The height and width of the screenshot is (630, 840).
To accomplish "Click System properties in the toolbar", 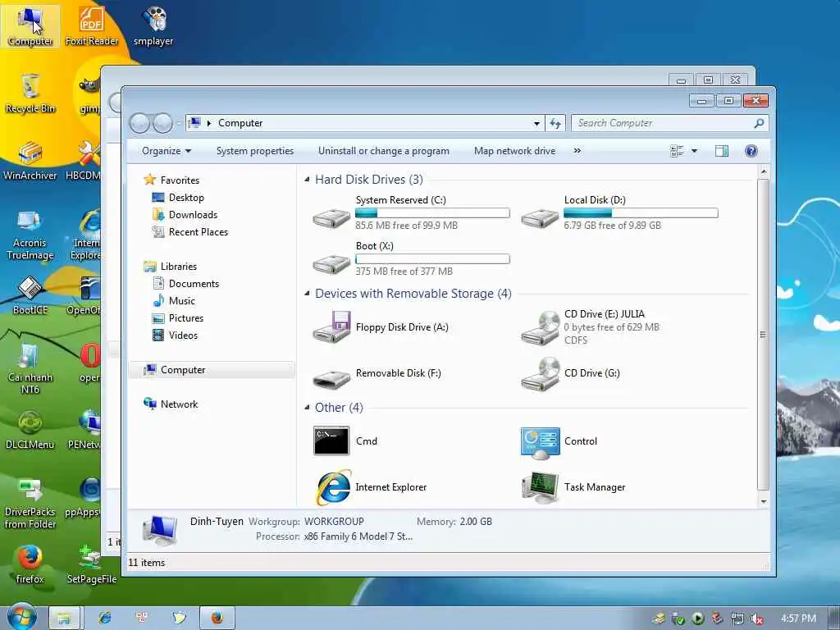I will pyautogui.click(x=255, y=151).
